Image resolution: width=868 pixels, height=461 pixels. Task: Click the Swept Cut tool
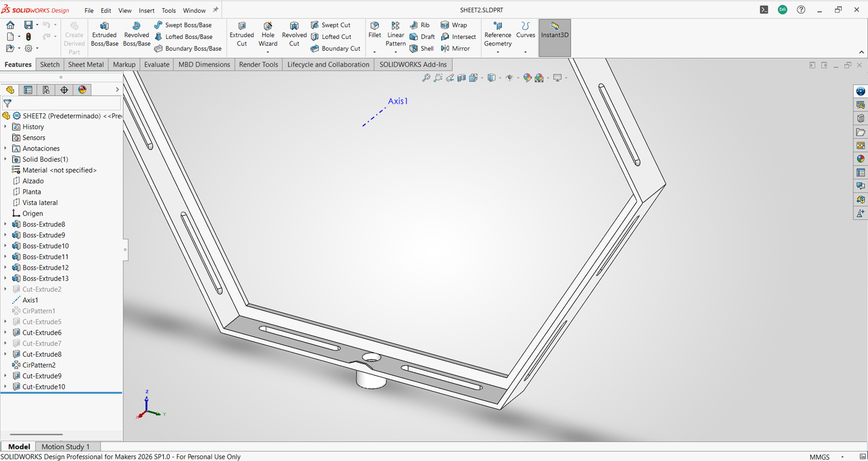click(x=331, y=25)
